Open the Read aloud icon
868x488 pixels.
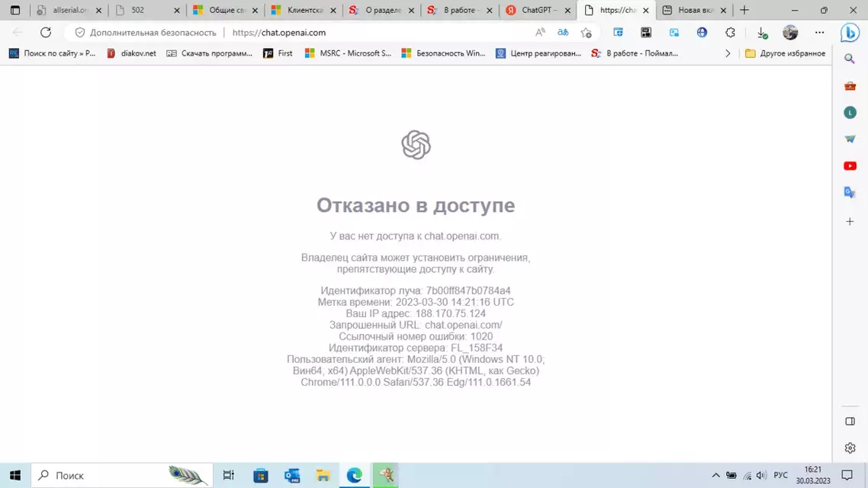coord(540,33)
